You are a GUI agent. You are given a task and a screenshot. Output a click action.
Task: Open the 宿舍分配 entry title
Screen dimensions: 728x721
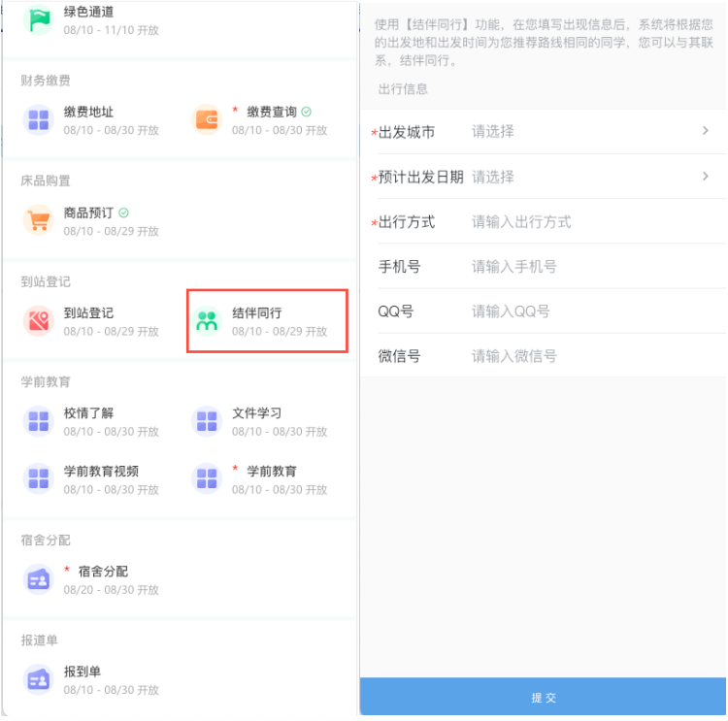click(x=103, y=572)
